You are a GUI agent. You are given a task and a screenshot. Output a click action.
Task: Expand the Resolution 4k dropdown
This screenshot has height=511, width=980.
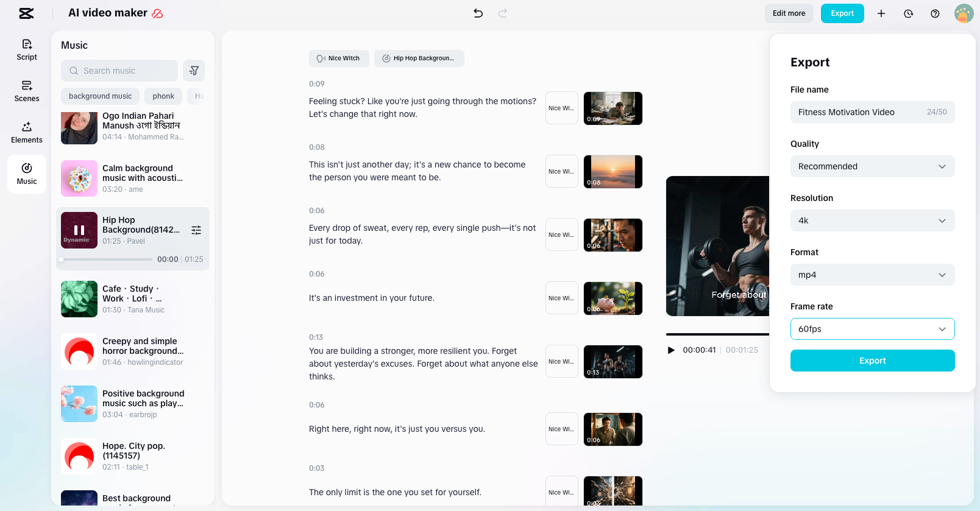pos(873,220)
